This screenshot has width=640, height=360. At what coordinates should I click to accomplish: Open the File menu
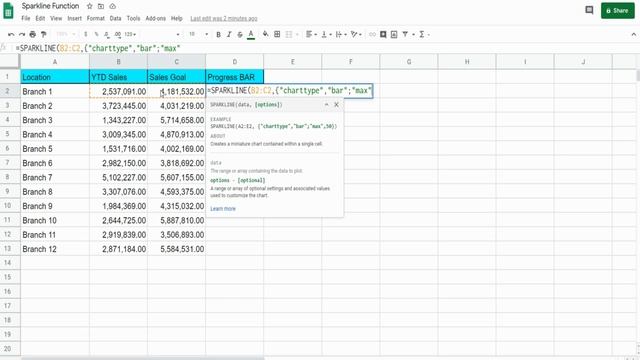point(26,18)
